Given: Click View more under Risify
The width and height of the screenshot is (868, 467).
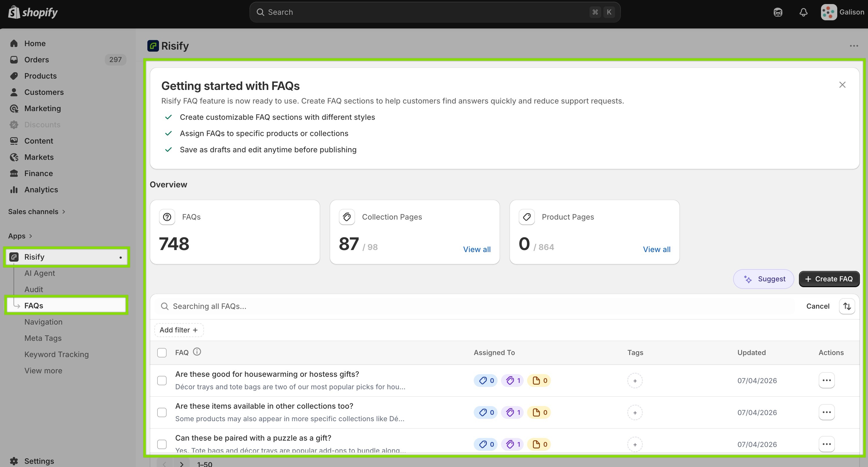Looking at the screenshot, I should tap(43, 370).
